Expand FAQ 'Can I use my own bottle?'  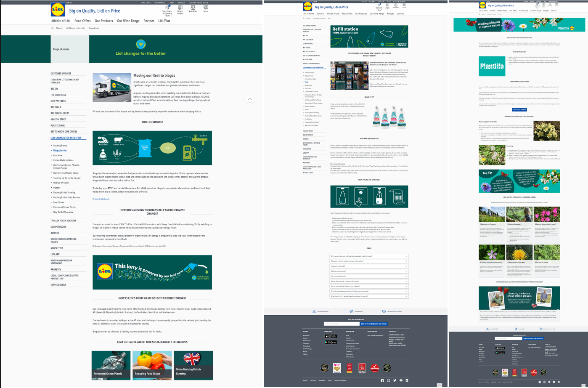pos(369,276)
